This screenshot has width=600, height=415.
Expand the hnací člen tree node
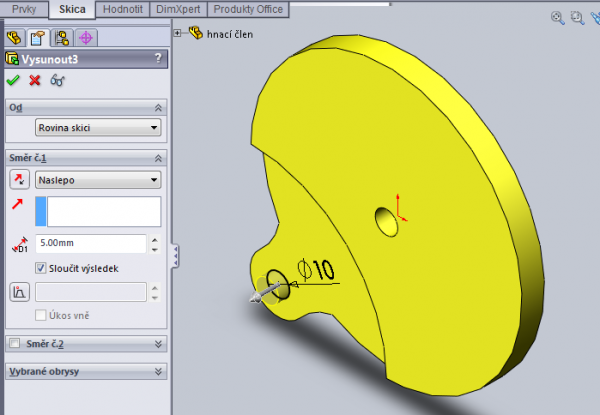click(x=178, y=33)
